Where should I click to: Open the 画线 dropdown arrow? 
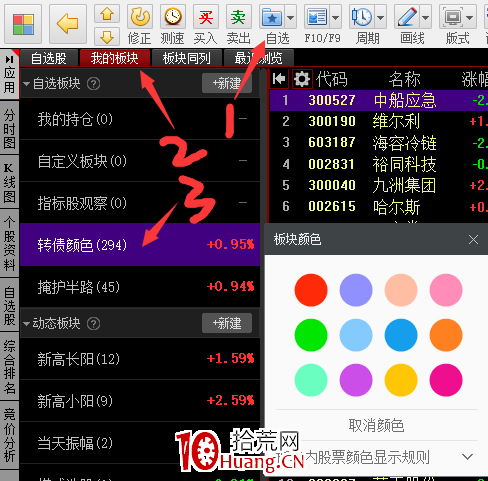(426, 17)
